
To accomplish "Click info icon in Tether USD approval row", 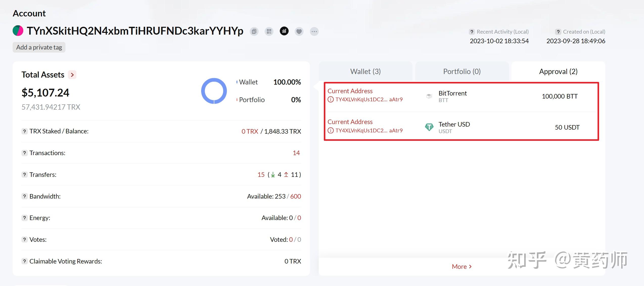I will tap(331, 131).
